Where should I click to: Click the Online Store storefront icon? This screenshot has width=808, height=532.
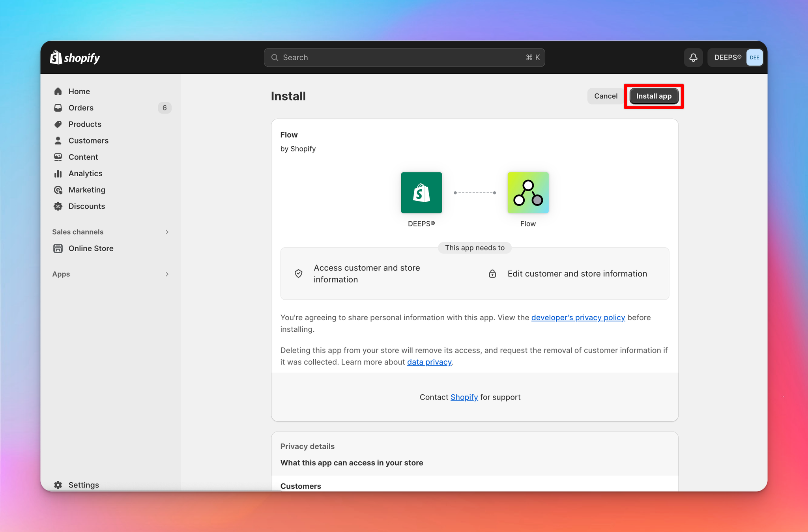click(x=58, y=248)
